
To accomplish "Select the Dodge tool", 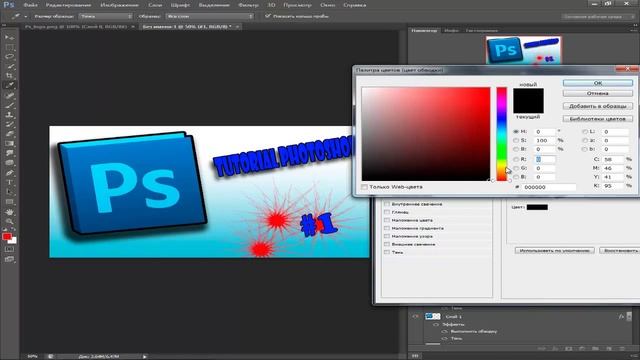I will [9, 163].
